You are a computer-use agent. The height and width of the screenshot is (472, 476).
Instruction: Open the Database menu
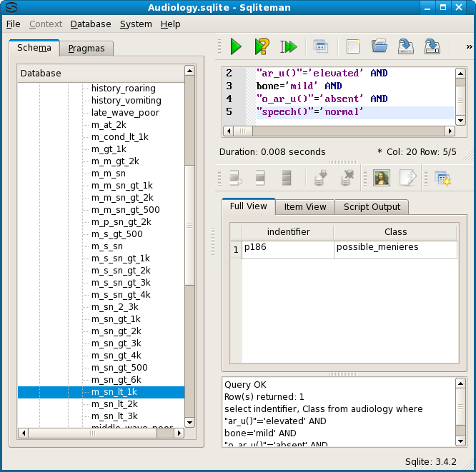click(91, 24)
